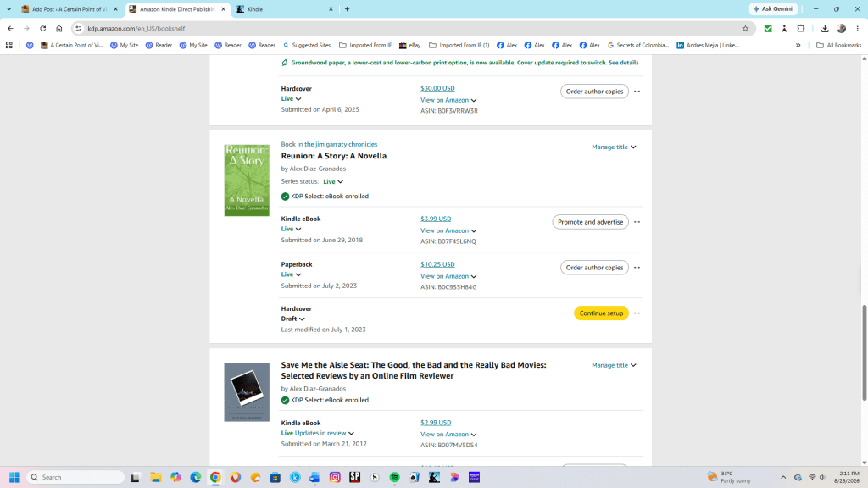Viewport: 868px width, 488px height.
Task: Expand the Draft status under Reunion Hardcover
Action: tap(292, 319)
